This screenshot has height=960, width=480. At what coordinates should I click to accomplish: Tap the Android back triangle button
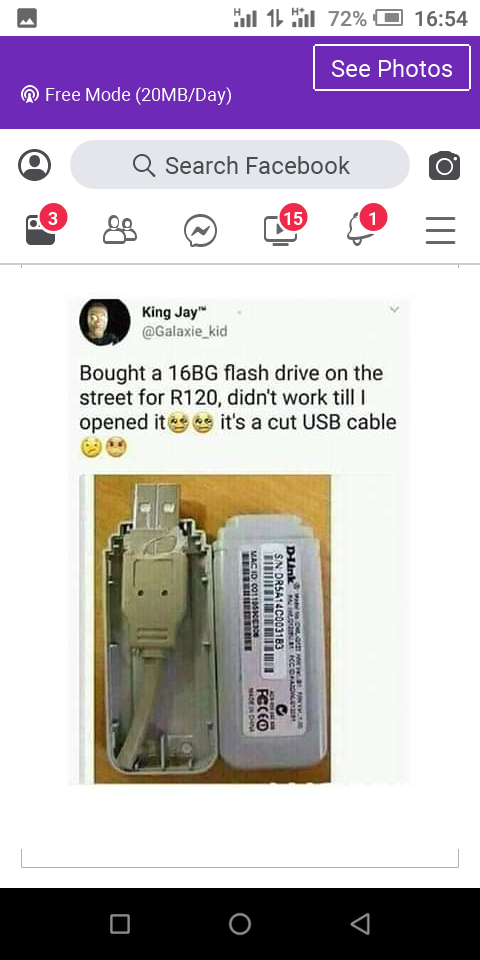tap(361, 923)
